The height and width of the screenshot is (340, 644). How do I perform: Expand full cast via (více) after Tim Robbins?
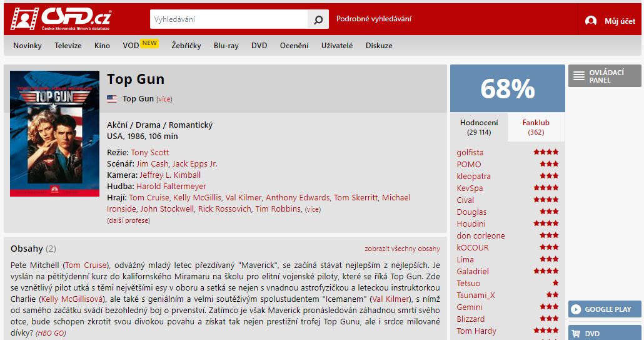[x=313, y=209]
